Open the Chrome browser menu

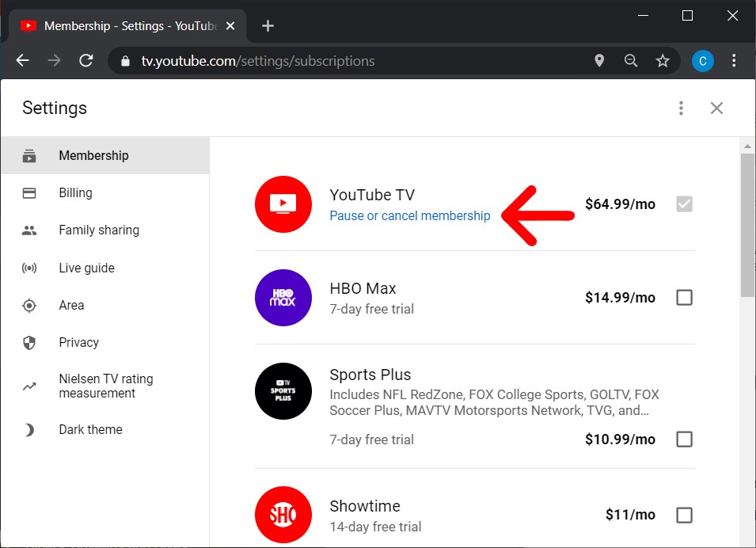(x=734, y=60)
